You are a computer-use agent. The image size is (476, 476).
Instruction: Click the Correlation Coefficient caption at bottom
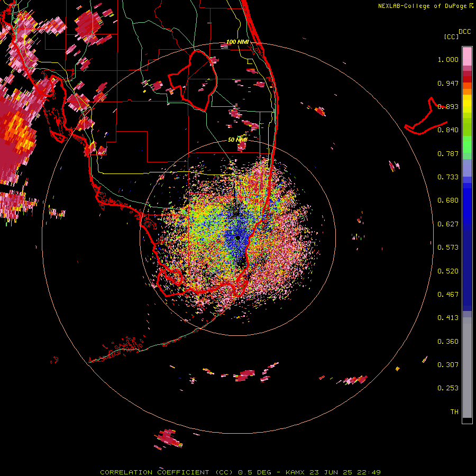tap(240, 472)
